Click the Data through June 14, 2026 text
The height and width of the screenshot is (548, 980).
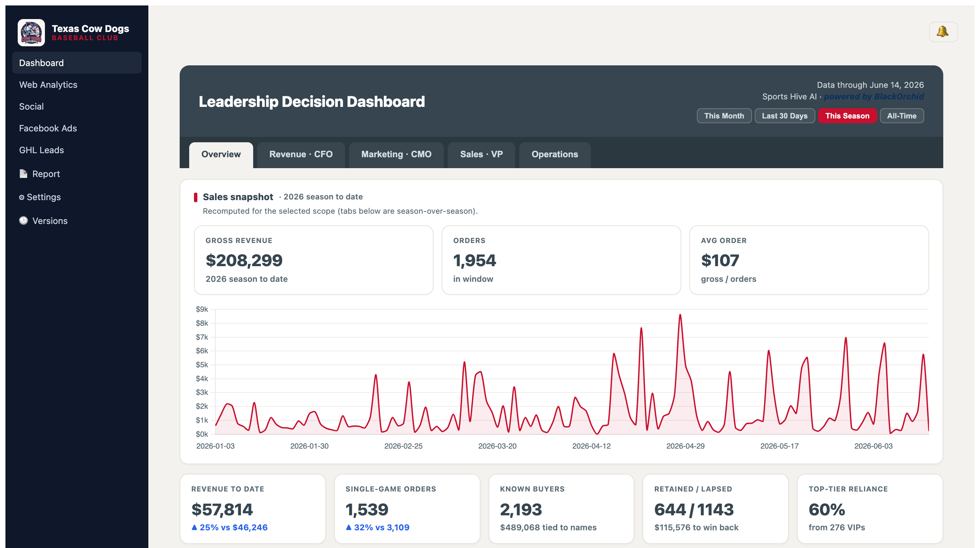coord(870,85)
